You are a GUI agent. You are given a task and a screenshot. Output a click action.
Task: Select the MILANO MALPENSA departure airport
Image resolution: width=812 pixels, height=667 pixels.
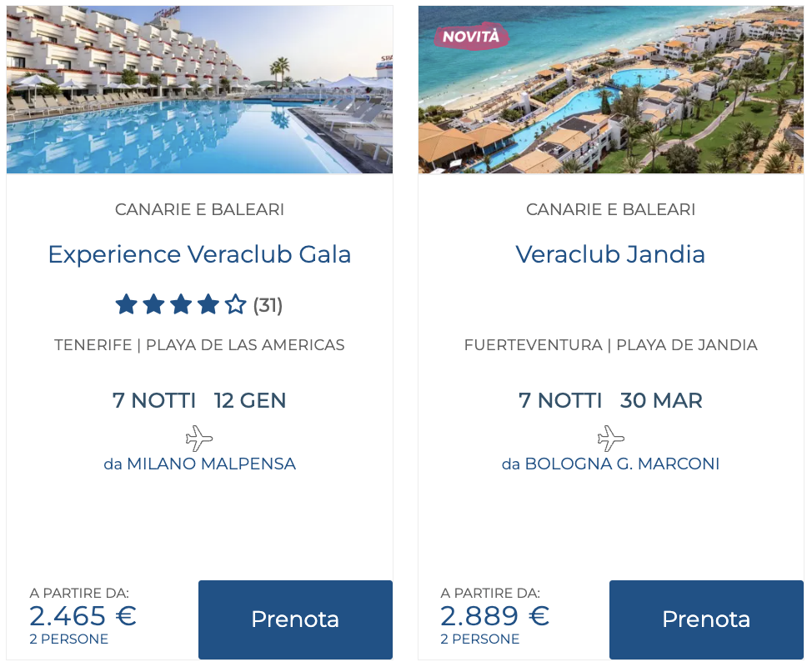click(x=200, y=464)
